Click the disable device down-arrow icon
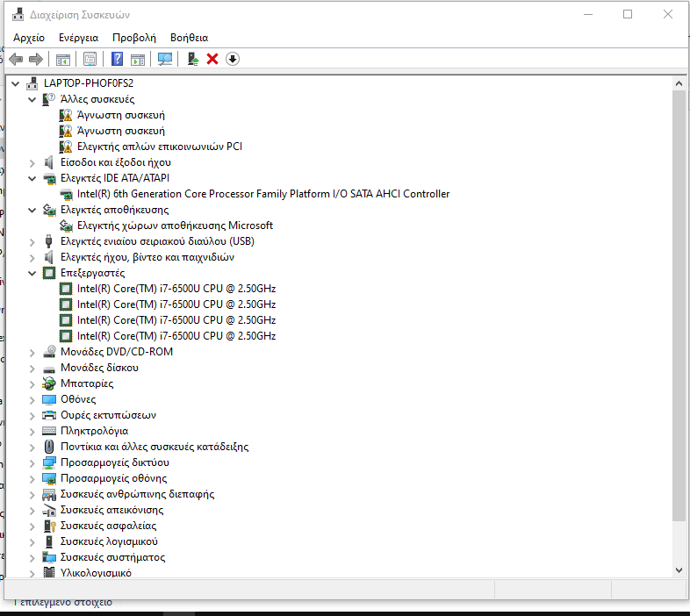Screen dimensions: 690x616 233,59
